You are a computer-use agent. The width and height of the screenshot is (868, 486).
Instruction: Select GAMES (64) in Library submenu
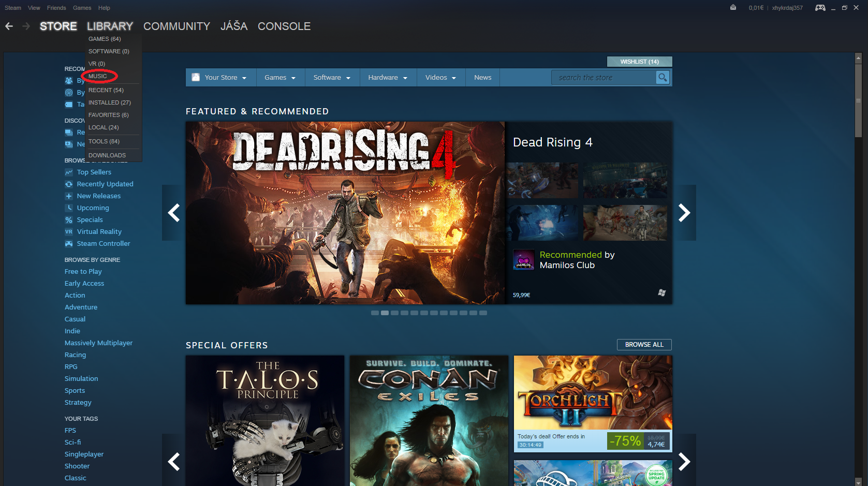[105, 39]
